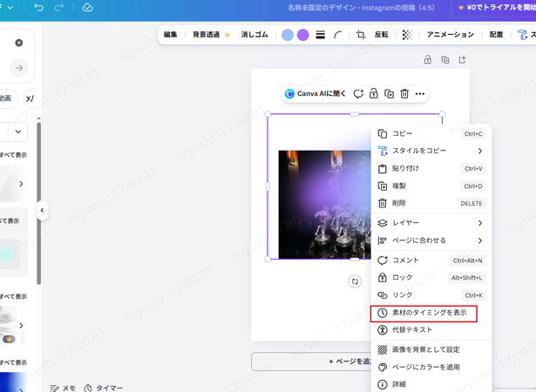Choose コピー in context menu
536x392 pixels.
(x=431, y=133)
